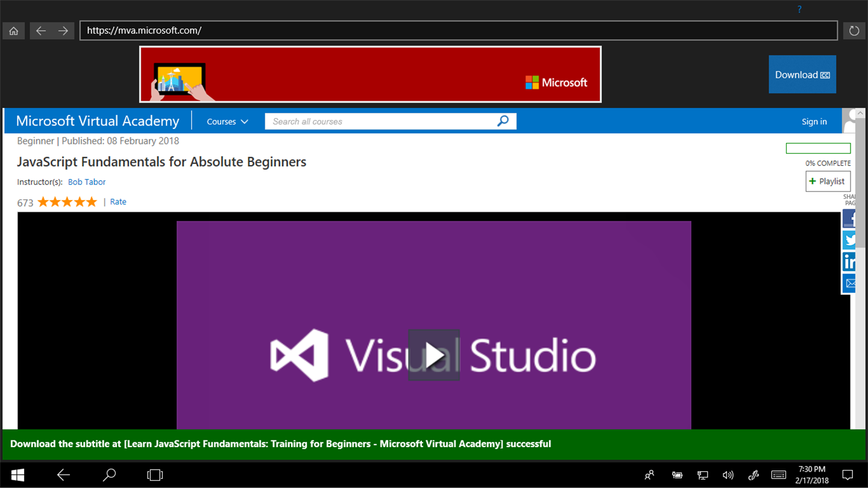Open the Action Center notification icon

point(848,475)
